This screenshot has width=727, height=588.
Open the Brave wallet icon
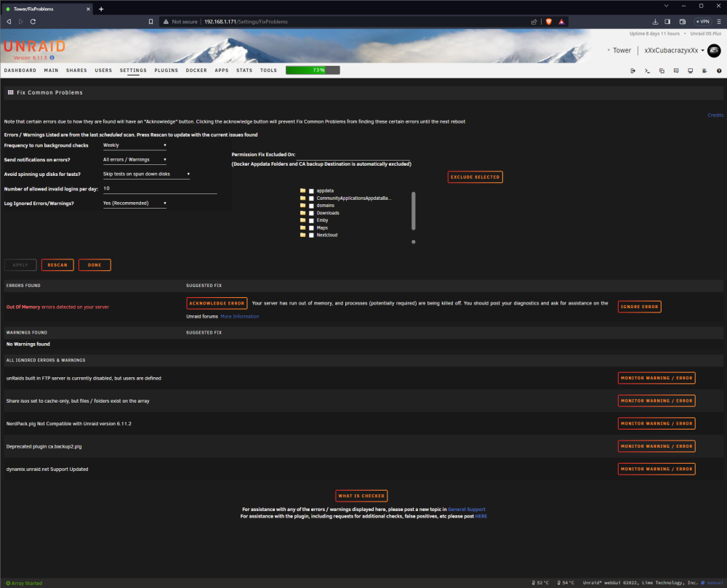(683, 22)
